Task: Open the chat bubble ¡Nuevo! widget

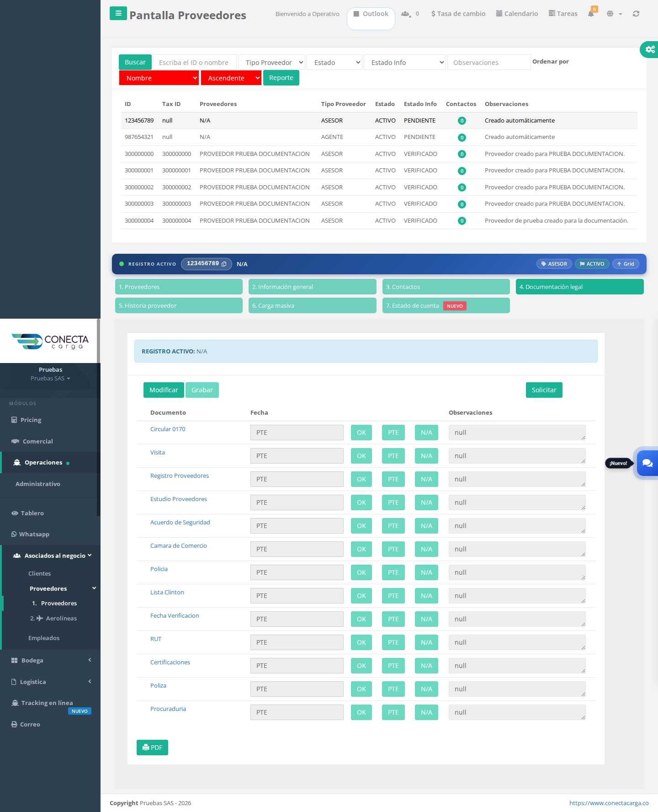Action: click(x=647, y=463)
